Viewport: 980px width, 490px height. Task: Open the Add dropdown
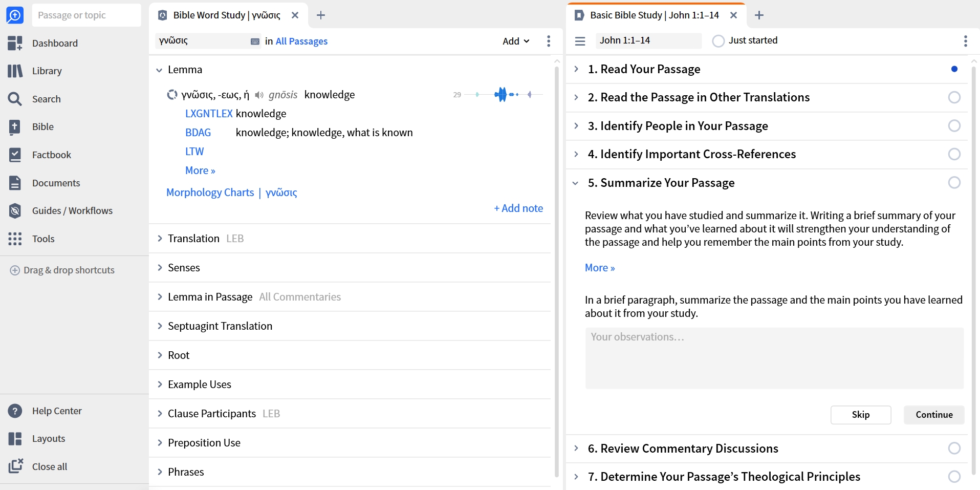516,41
